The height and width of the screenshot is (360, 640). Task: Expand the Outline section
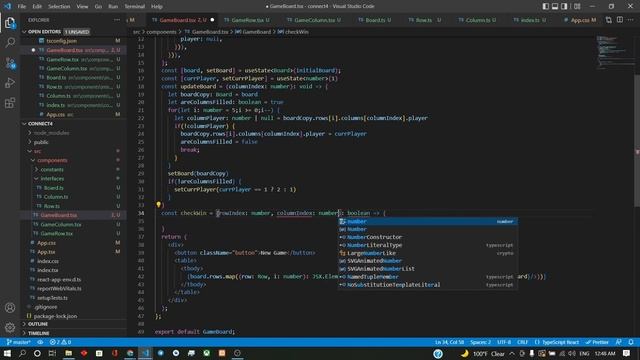pyautogui.click(x=38, y=324)
